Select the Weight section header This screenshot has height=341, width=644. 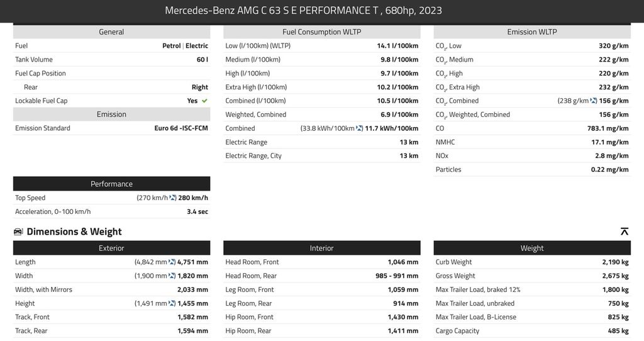click(x=532, y=248)
